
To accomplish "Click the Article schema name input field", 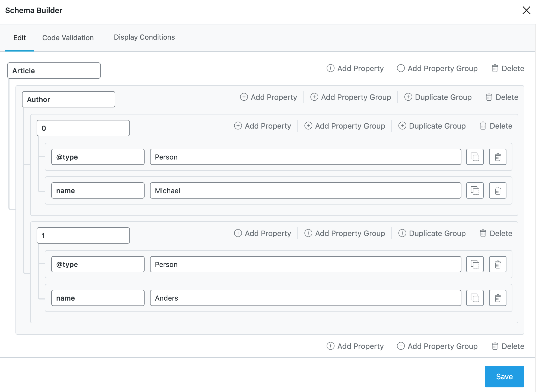I will click(x=54, y=70).
